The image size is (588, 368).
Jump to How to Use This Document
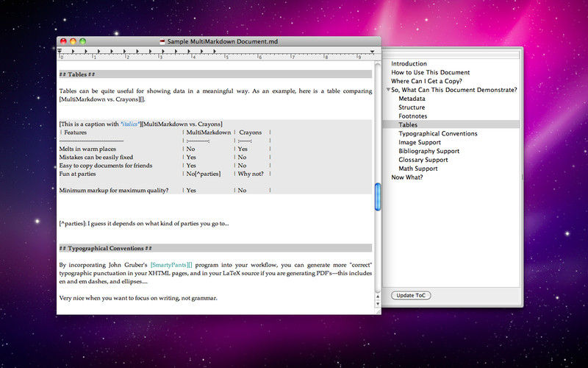click(430, 73)
